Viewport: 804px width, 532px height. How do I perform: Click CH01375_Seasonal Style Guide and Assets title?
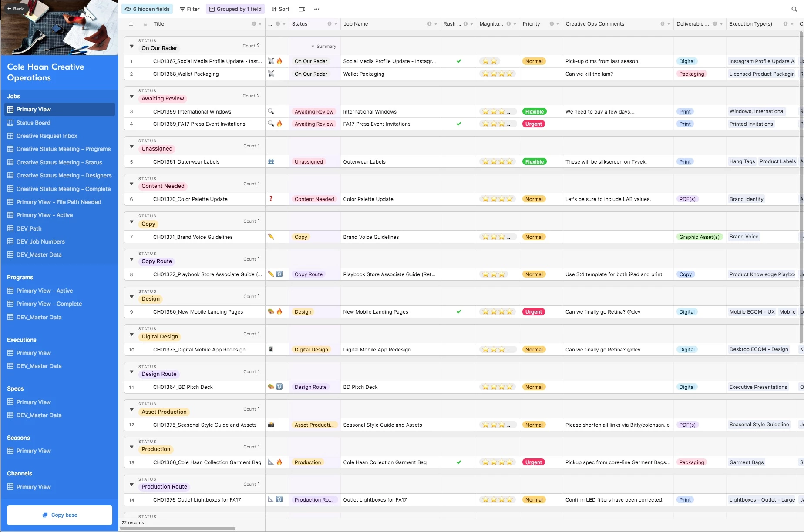(x=205, y=425)
